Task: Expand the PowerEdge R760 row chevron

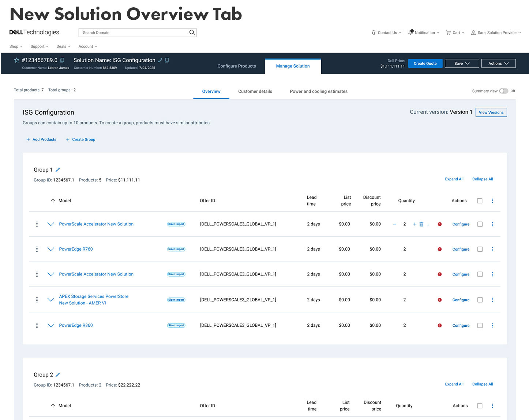Action: point(51,249)
